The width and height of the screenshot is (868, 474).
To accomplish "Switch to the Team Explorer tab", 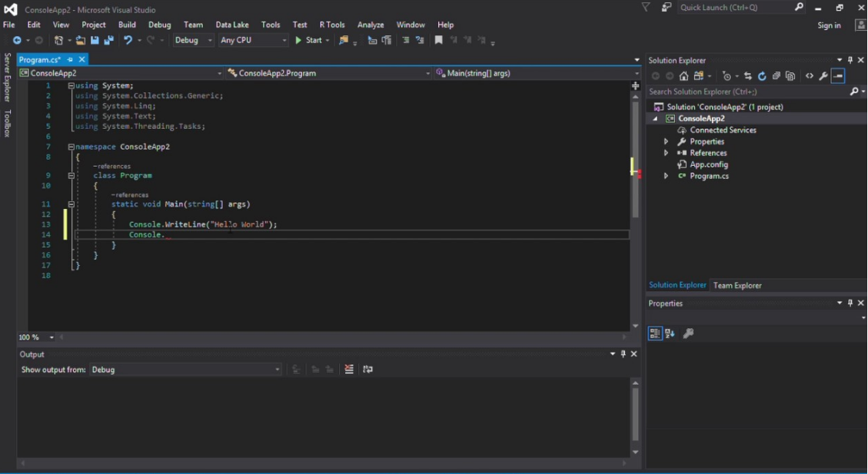I will (x=737, y=285).
